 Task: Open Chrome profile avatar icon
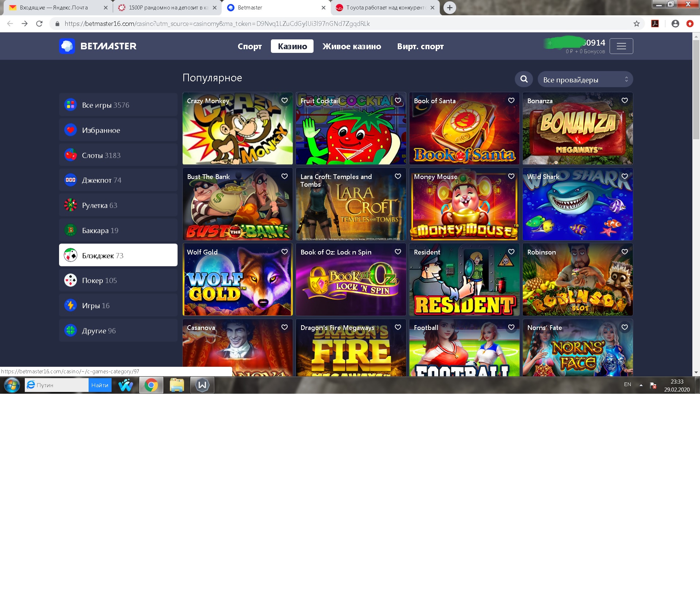point(675,24)
